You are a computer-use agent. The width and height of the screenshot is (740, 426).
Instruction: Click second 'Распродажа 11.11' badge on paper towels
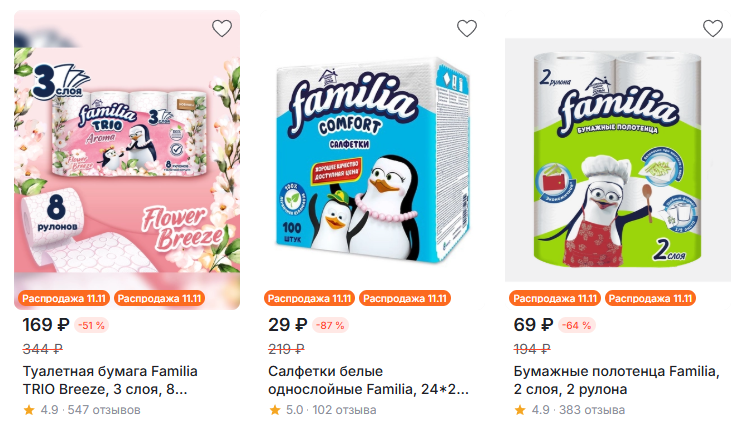(650, 298)
